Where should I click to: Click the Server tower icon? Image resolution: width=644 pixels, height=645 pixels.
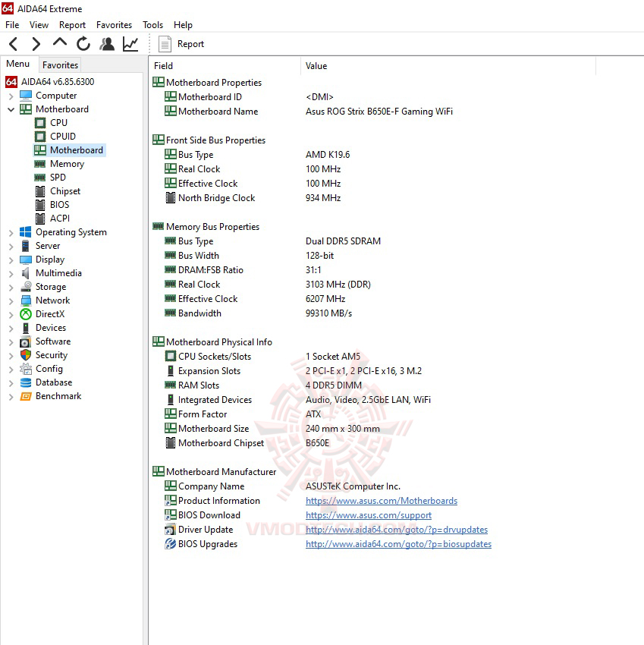click(x=26, y=246)
